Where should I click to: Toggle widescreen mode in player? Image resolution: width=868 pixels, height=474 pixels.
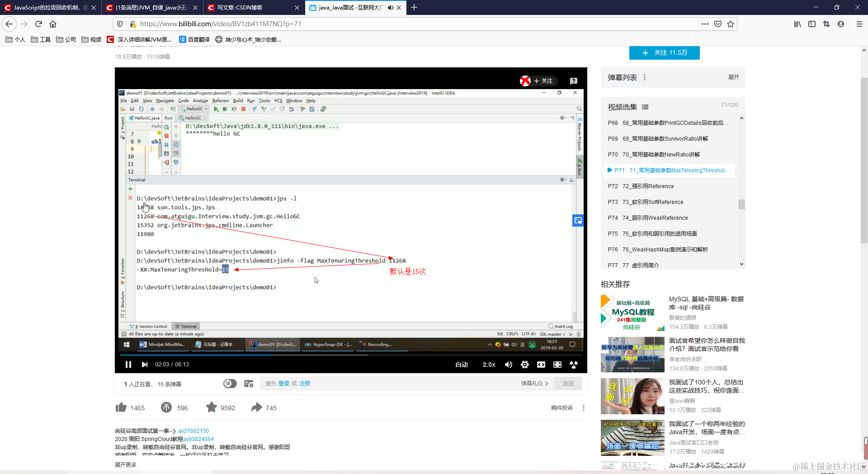(x=541, y=365)
